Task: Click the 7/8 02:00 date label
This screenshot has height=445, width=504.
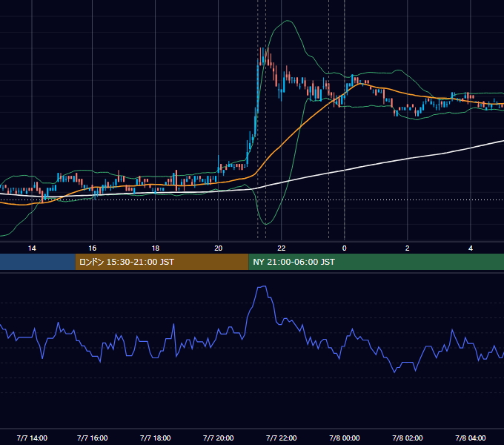Action: [407, 438]
